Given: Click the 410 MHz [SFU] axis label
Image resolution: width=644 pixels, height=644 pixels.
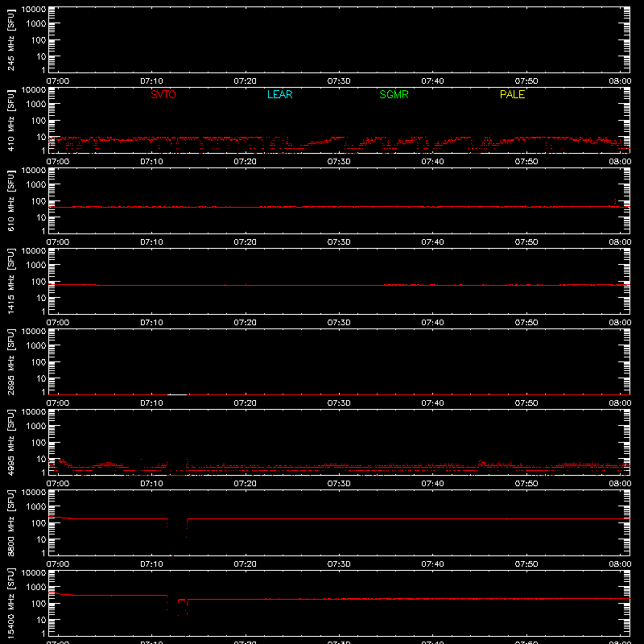Looking at the screenshot, I should tap(11, 121).
